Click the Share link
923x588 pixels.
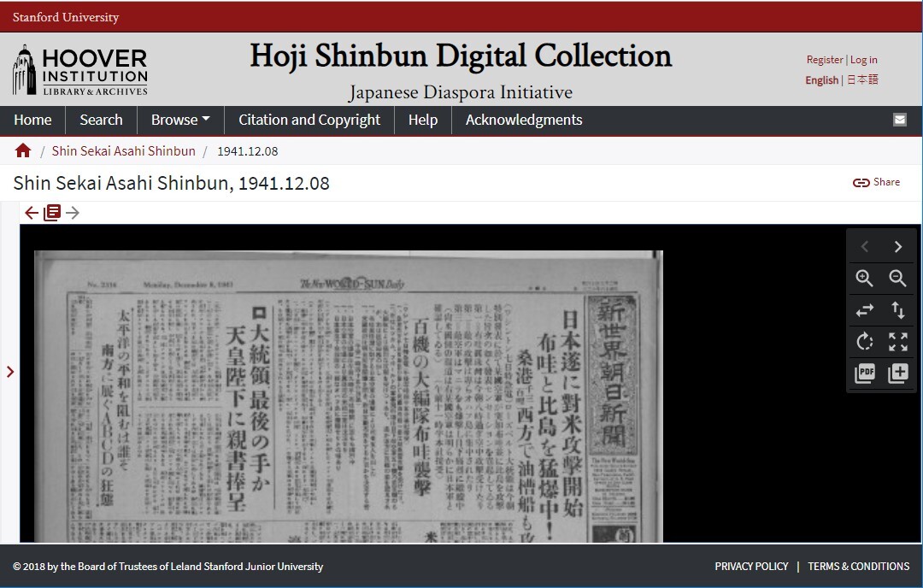[x=876, y=181]
